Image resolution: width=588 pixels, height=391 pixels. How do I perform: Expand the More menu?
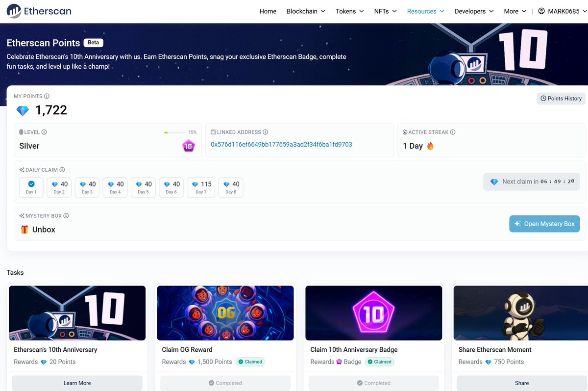515,11
